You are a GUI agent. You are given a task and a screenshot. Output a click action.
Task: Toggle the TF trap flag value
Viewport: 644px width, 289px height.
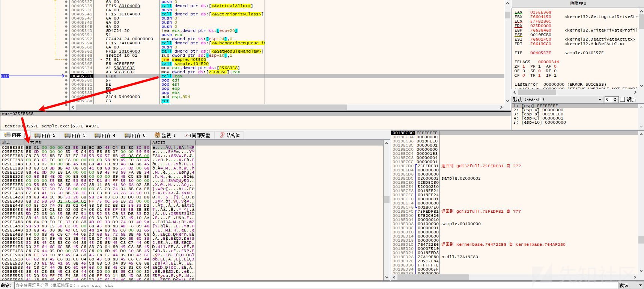pos(539,76)
